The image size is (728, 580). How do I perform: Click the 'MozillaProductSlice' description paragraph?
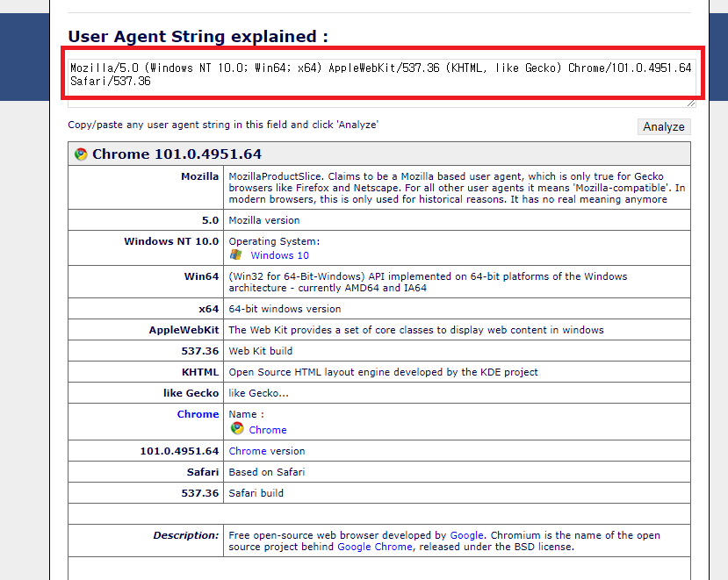click(x=457, y=188)
